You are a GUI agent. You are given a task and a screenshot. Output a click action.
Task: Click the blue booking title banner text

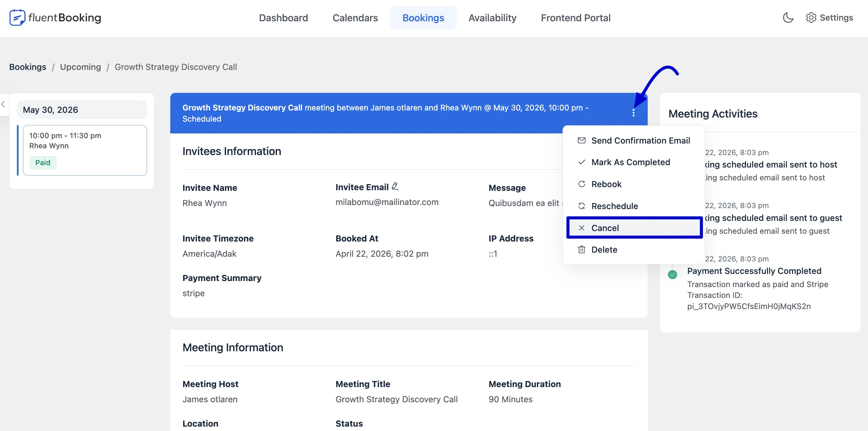click(x=385, y=113)
